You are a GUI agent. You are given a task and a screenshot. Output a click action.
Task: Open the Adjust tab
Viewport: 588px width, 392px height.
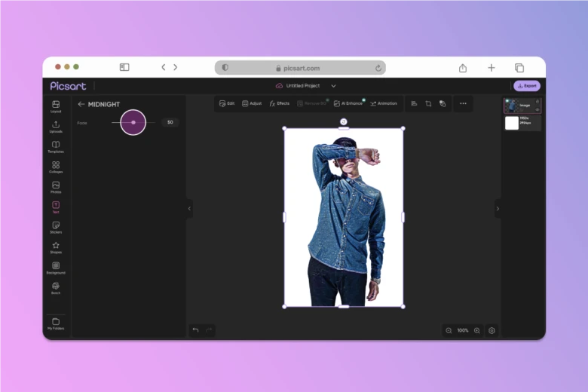pyautogui.click(x=252, y=103)
